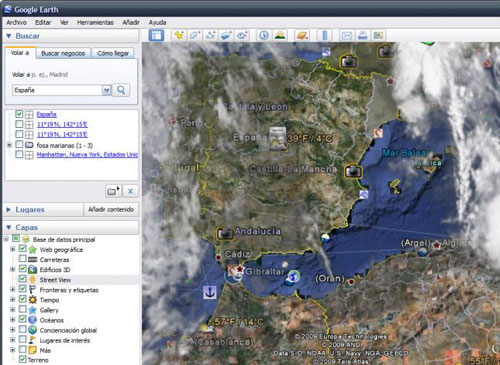
Task: Click the Street View pegman layer icon
Action: point(32,280)
